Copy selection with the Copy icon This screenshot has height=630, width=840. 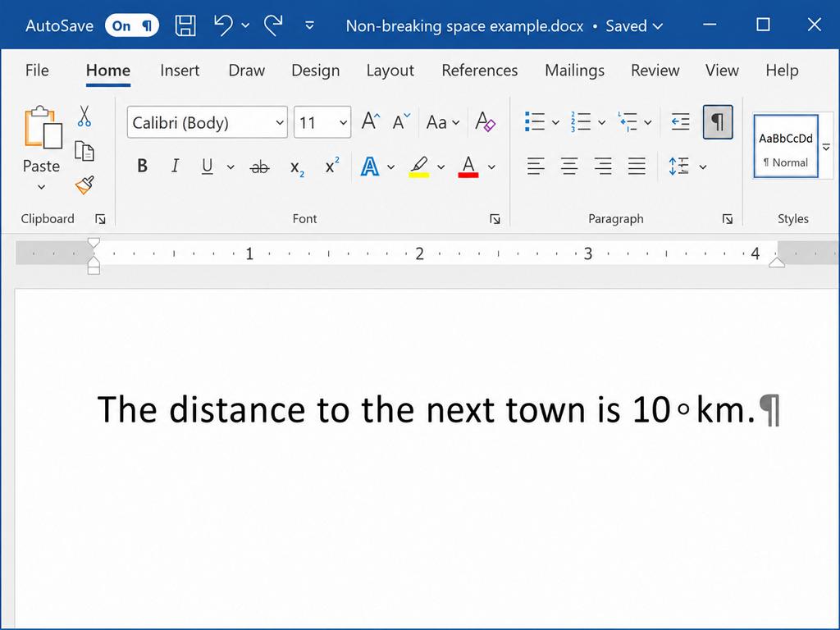click(84, 151)
